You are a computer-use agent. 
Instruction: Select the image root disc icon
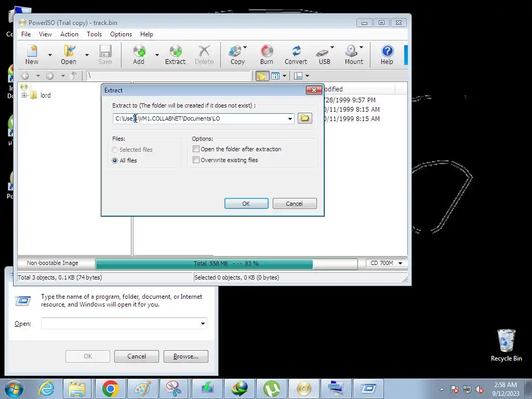tap(24, 87)
